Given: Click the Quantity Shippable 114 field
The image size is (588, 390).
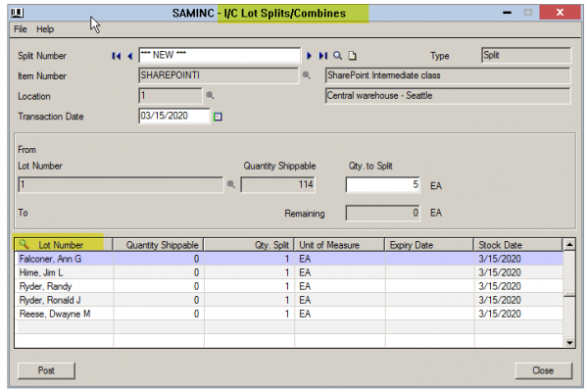Looking at the screenshot, I should click(x=278, y=184).
